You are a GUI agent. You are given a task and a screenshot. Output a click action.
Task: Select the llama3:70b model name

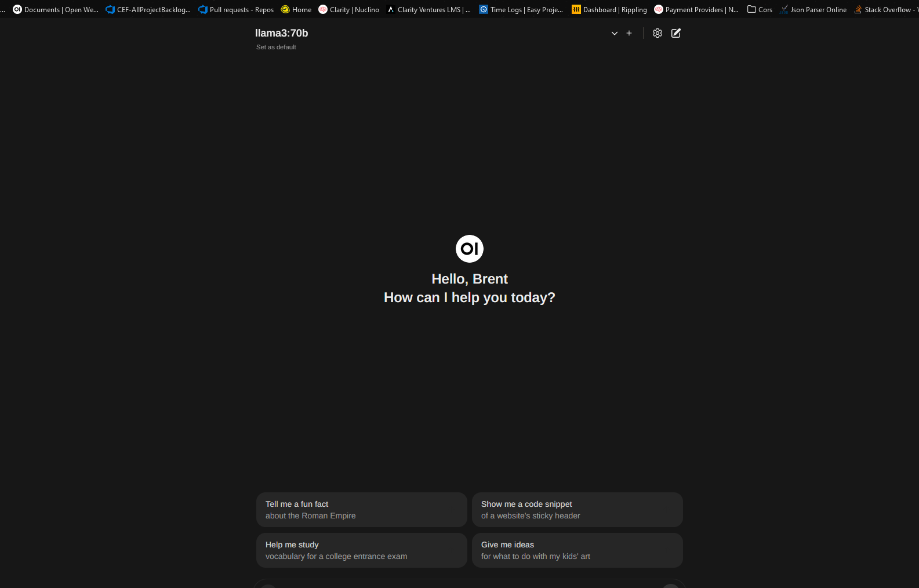click(282, 33)
